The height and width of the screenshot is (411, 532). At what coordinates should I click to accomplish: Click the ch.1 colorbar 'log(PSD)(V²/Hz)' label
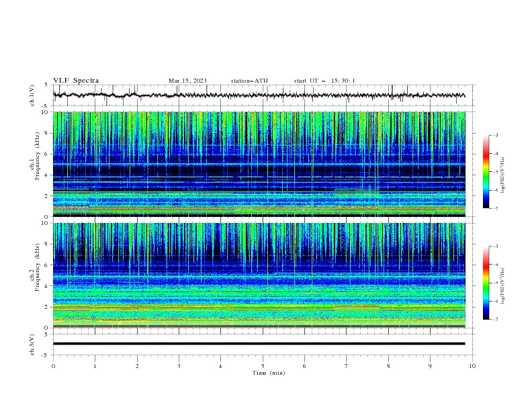click(x=503, y=175)
